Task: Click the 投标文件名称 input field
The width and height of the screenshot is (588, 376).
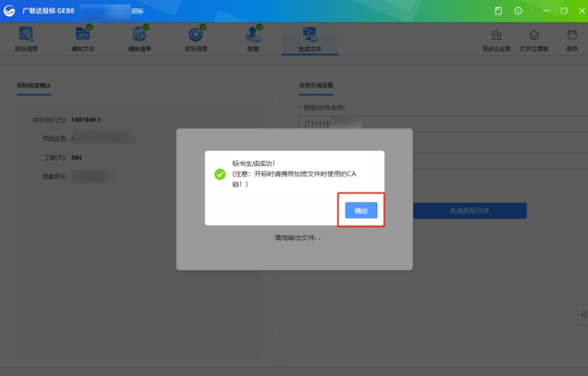Action: [443, 123]
